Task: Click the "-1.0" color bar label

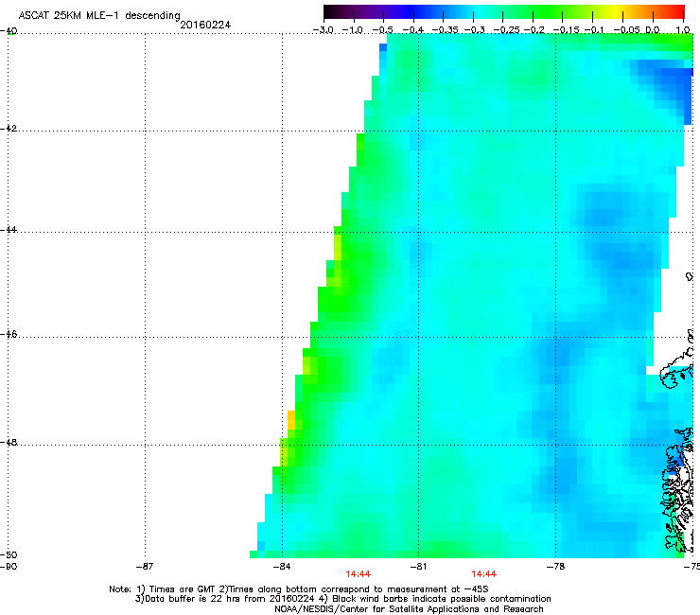Action: tap(353, 30)
